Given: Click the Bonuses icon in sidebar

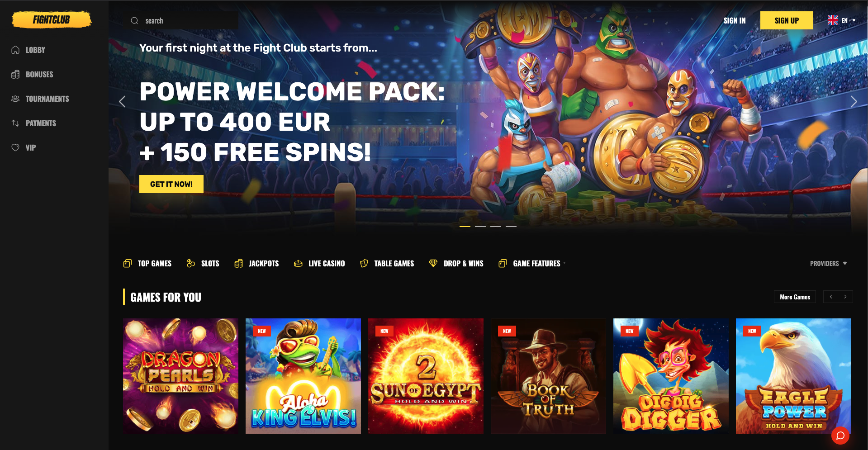Looking at the screenshot, I should (15, 74).
